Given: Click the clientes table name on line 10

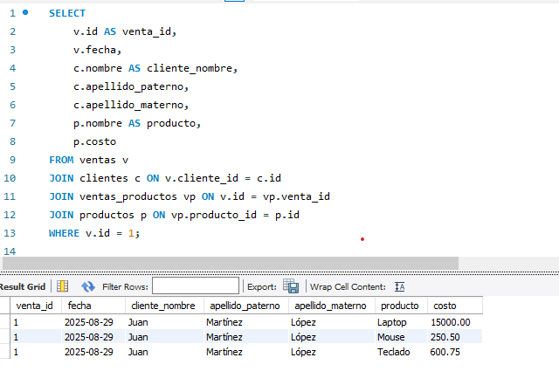Looking at the screenshot, I should (x=104, y=178).
